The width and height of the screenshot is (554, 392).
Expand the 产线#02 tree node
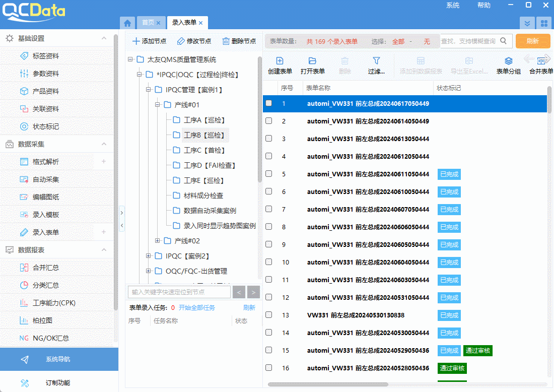pyautogui.click(x=158, y=240)
